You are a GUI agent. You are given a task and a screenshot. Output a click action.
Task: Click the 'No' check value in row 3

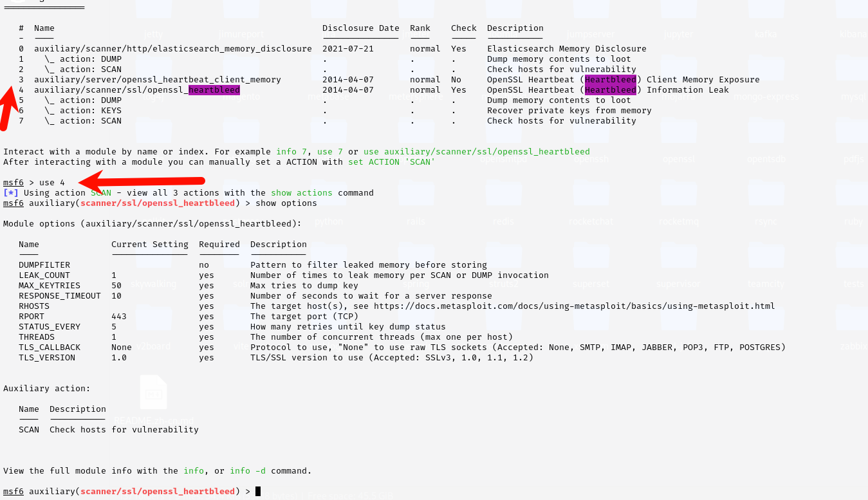(456, 80)
